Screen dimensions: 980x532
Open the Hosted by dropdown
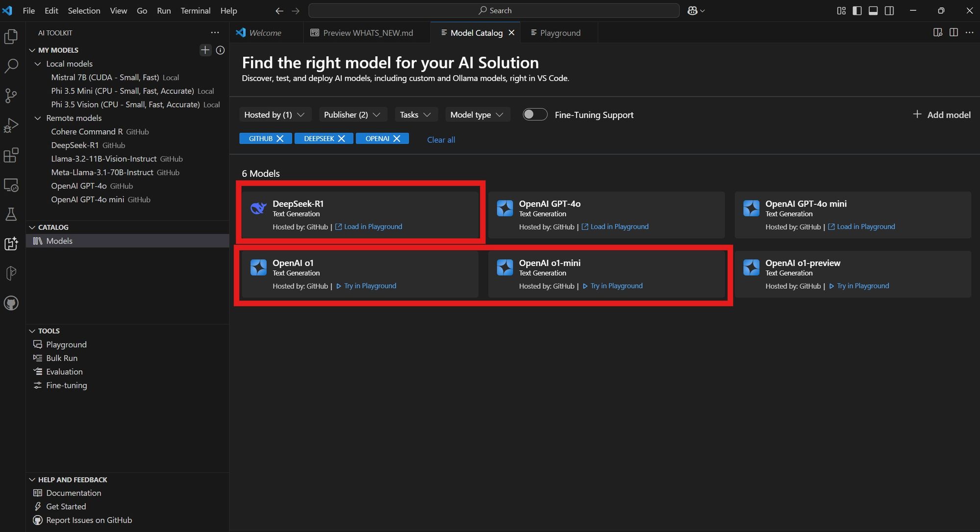(275, 115)
